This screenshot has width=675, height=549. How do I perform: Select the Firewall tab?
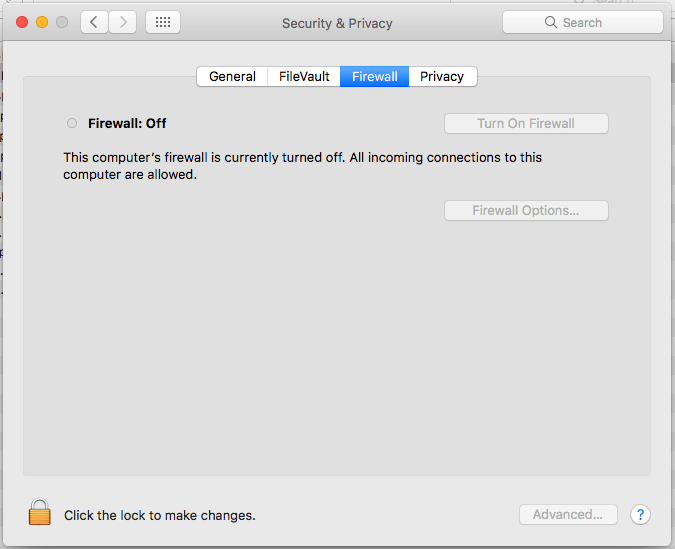coord(374,77)
